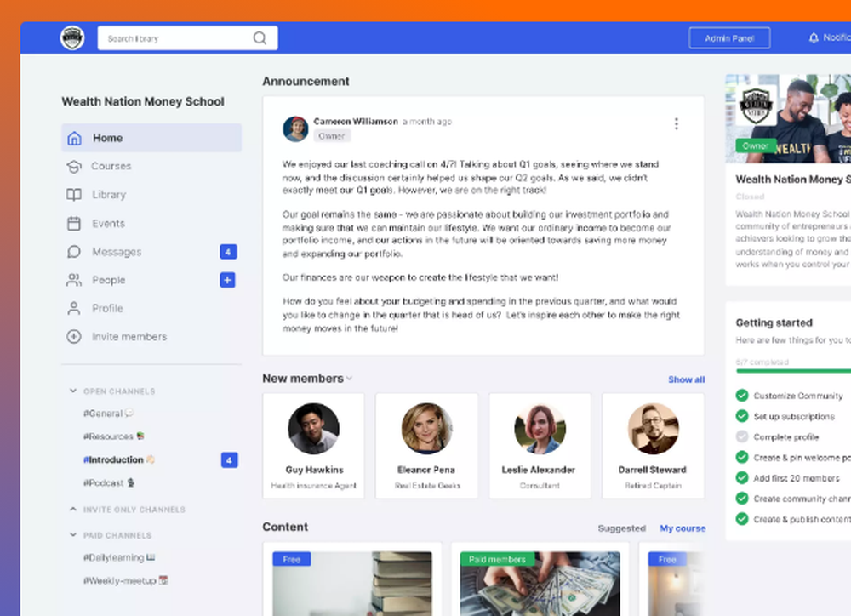This screenshot has height=616, width=851.
Task: Click Guy Hawkins profile photo
Action: pos(314,429)
